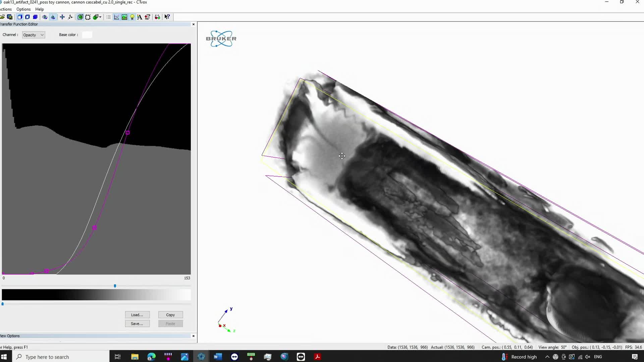Click the Save... button

coord(137,323)
